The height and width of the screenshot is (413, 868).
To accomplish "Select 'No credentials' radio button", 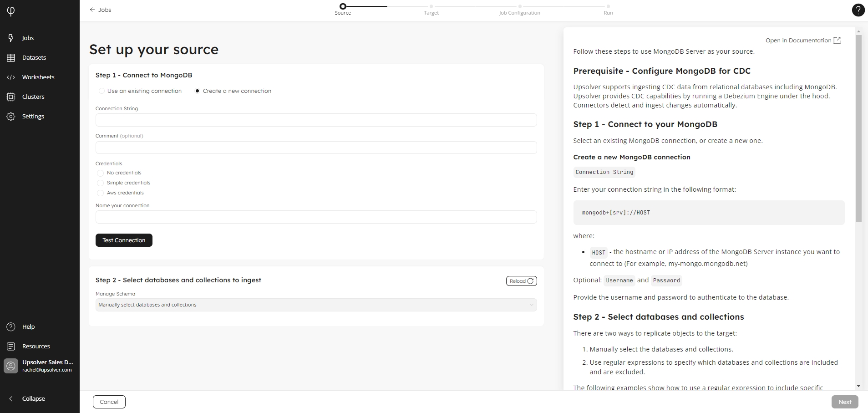I will (100, 173).
